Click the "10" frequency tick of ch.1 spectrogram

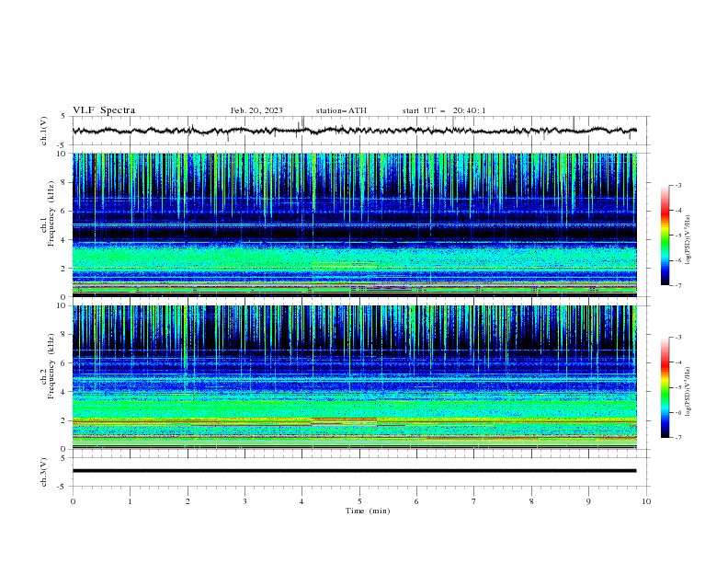click(x=63, y=154)
